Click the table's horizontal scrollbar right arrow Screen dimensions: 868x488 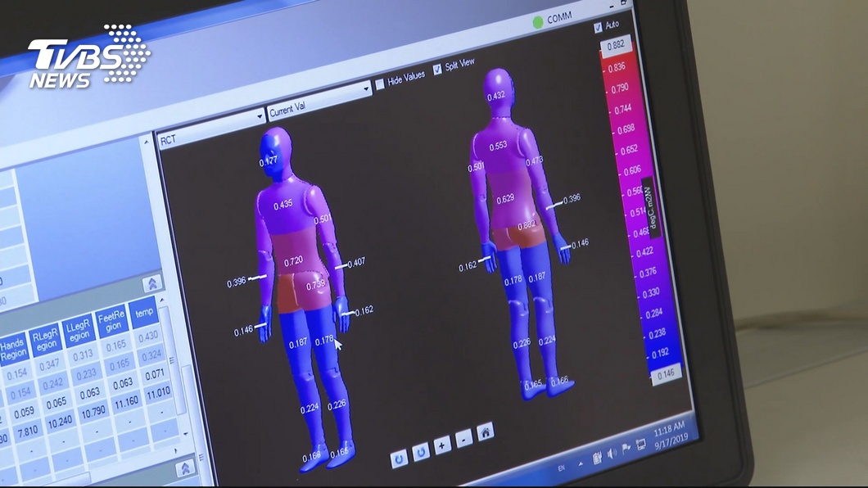[176, 451]
